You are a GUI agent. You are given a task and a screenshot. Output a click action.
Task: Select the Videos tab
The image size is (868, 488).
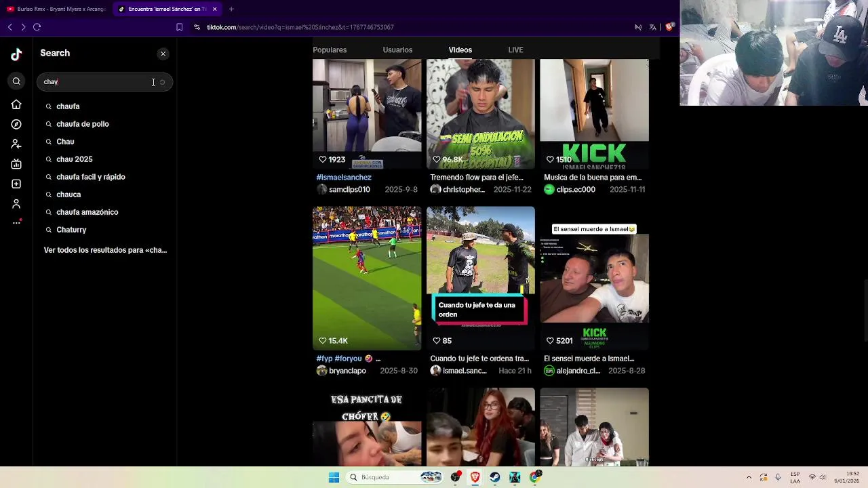click(460, 50)
